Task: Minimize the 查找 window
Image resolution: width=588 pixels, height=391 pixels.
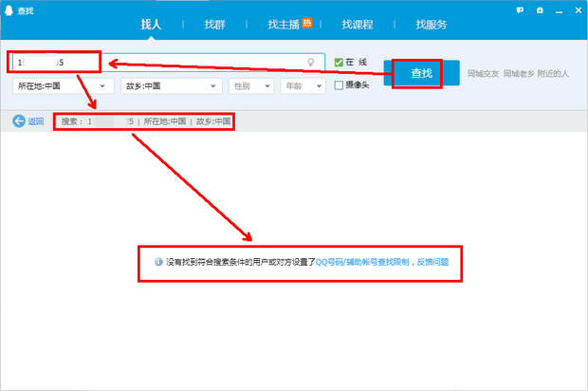Action: click(558, 9)
